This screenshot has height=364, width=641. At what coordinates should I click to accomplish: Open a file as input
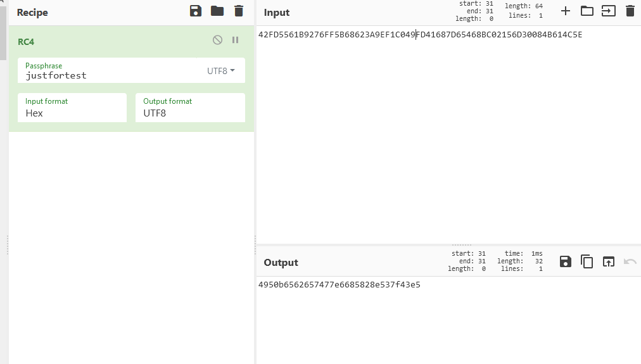(608, 11)
